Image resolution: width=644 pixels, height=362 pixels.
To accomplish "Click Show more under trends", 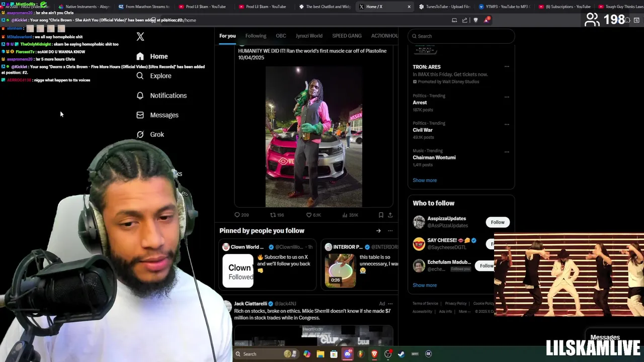I will [425, 180].
